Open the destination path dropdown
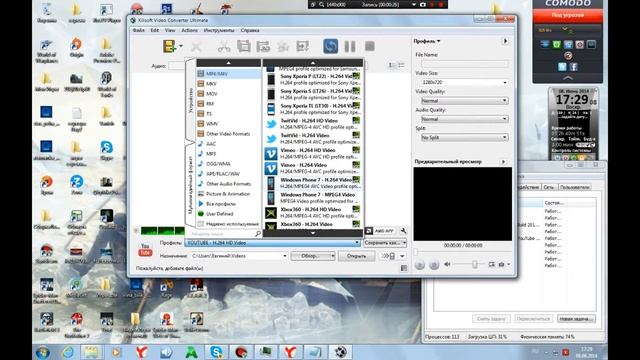Screen dimensions: 640x360 click(284, 256)
